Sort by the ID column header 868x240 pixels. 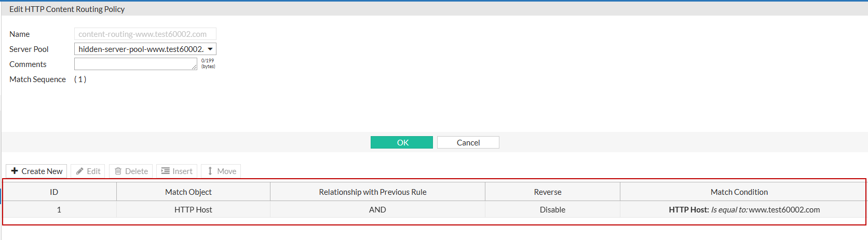(54, 192)
